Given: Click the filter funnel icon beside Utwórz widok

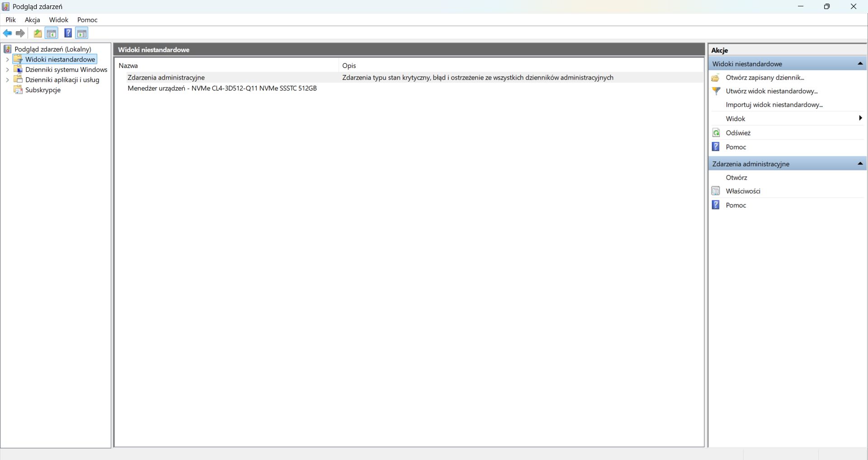Looking at the screenshot, I should 716,91.
